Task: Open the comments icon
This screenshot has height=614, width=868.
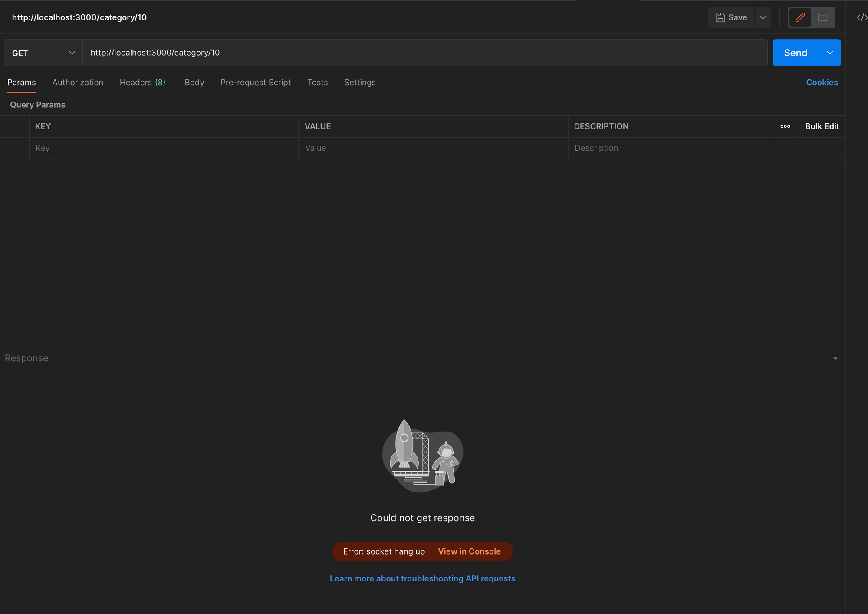Action: pyautogui.click(x=822, y=17)
